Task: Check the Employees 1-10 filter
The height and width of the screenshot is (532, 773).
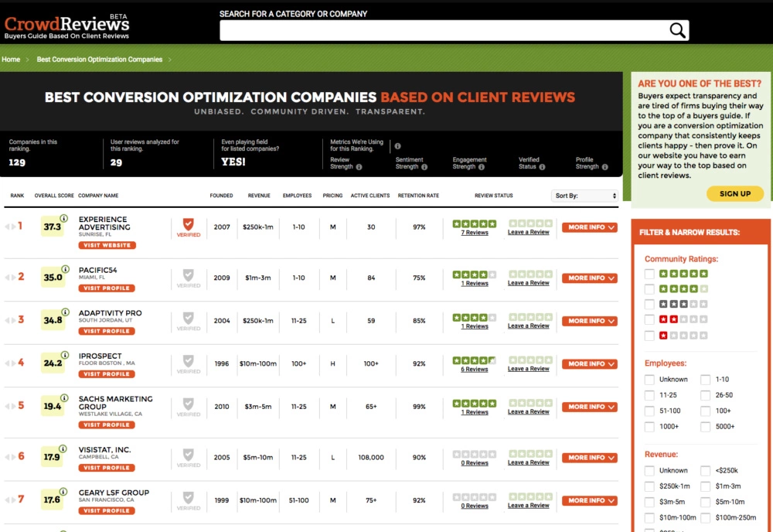Action: pyautogui.click(x=706, y=379)
